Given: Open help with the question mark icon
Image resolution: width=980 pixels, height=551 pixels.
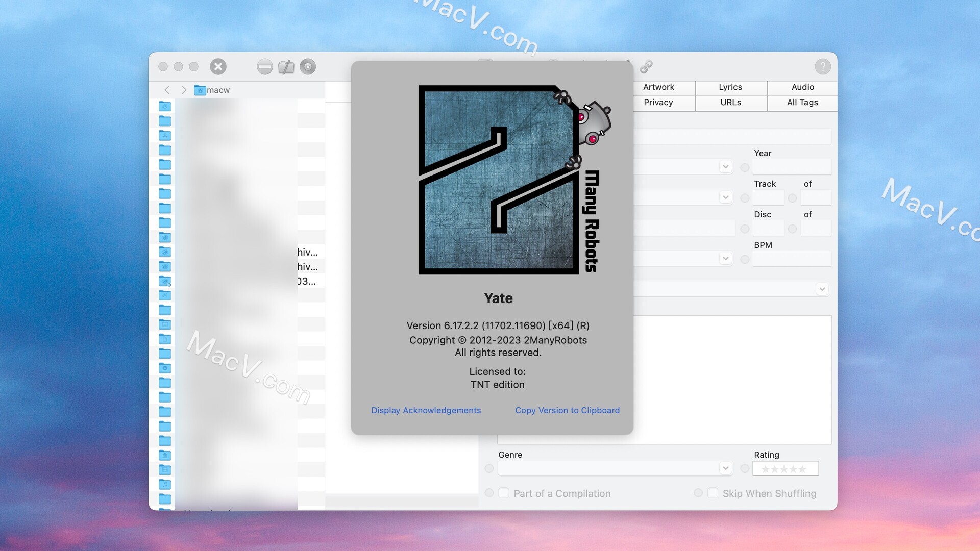Looking at the screenshot, I should click(x=822, y=67).
